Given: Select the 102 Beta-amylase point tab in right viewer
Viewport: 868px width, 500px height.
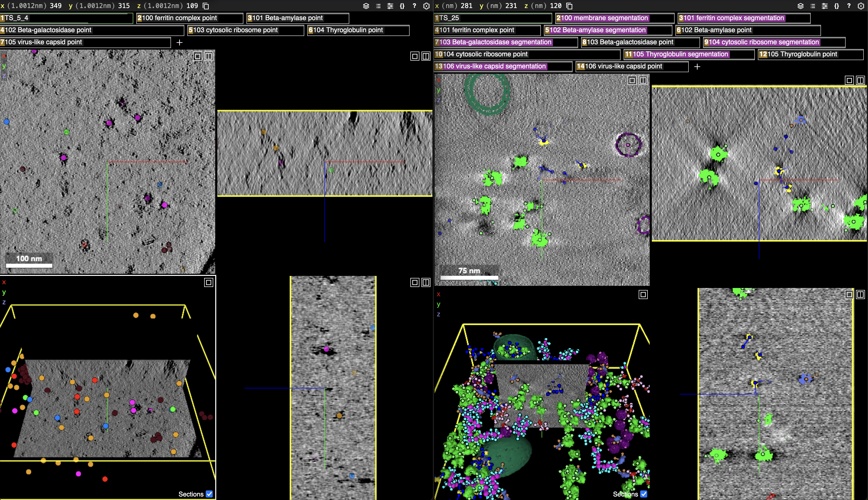Looking at the screenshot, I should point(748,30).
